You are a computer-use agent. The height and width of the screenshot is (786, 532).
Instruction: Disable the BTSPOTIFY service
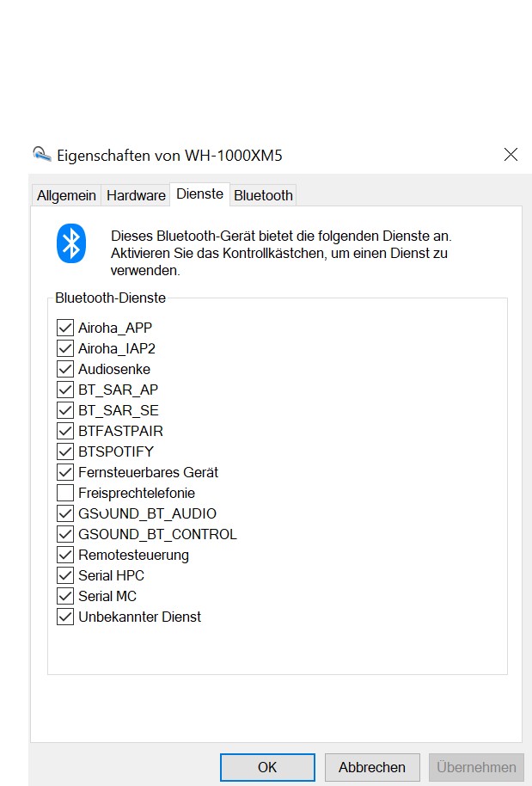click(x=65, y=451)
